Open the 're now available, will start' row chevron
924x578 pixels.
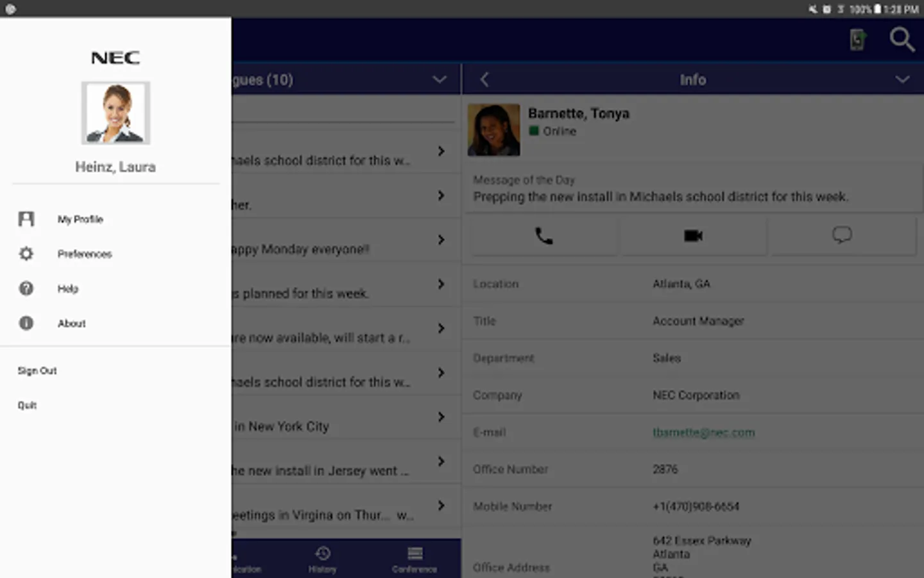tap(441, 328)
